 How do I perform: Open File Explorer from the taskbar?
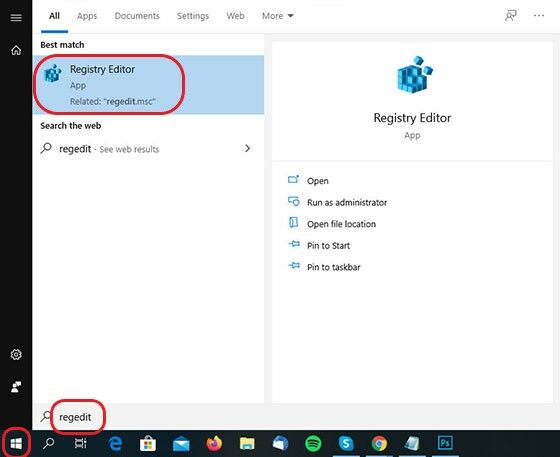[x=247, y=444]
